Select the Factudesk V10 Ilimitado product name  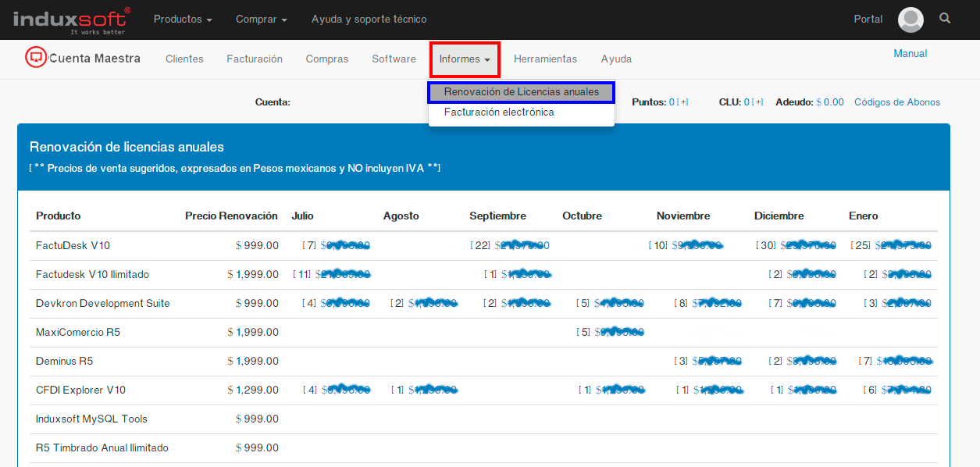[x=93, y=275]
